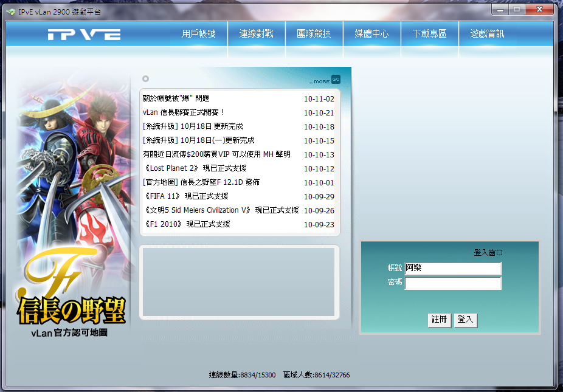Open news item 關於帳號被"爆" 問題
The image size is (563, 392).
[x=176, y=98]
